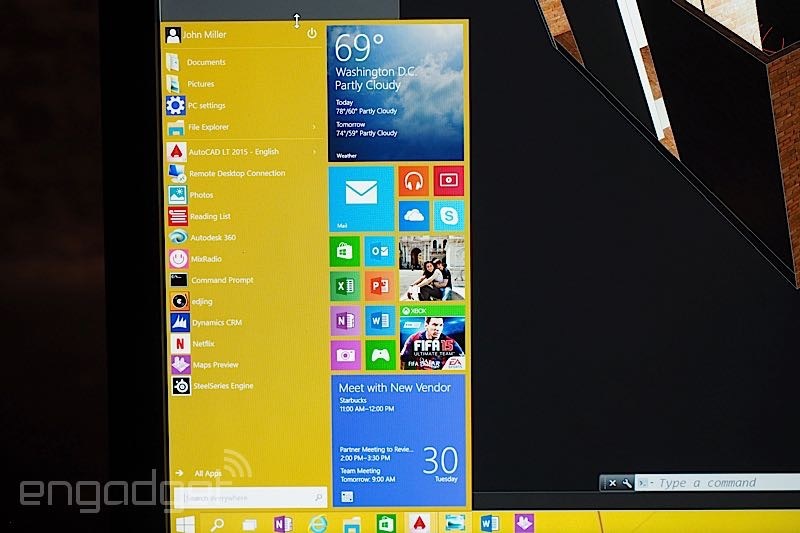
Task: Open the FIFA 15 Xbox tile
Action: click(433, 338)
